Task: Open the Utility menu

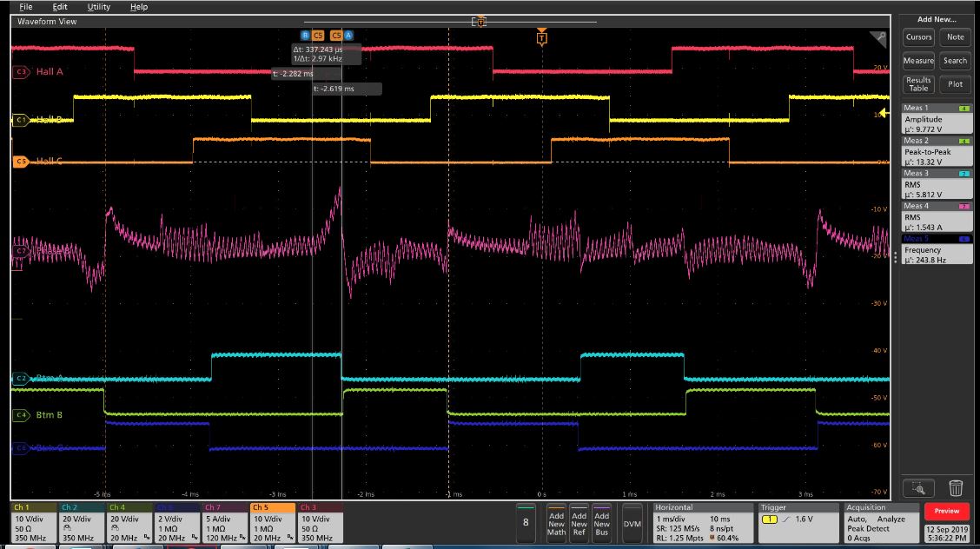Action: 99,7
